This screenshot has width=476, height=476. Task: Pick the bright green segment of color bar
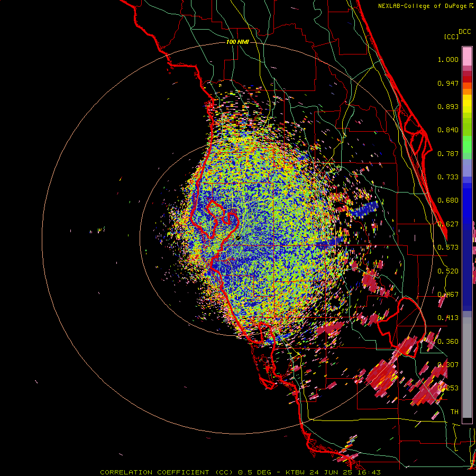coord(467,144)
